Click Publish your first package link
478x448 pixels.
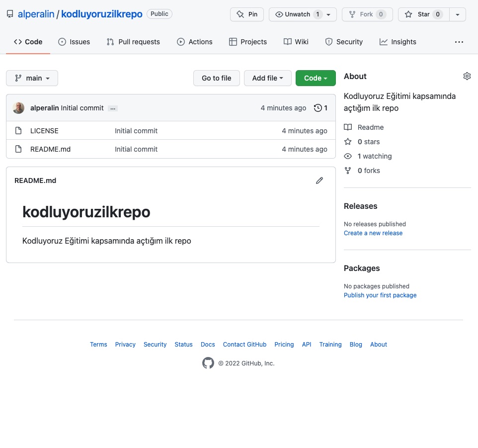[x=380, y=295]
